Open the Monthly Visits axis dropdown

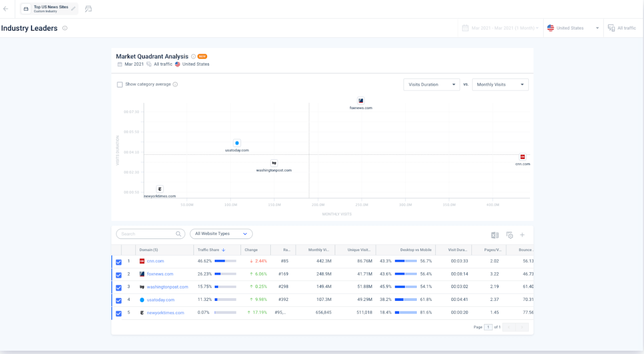pos(500,85)
